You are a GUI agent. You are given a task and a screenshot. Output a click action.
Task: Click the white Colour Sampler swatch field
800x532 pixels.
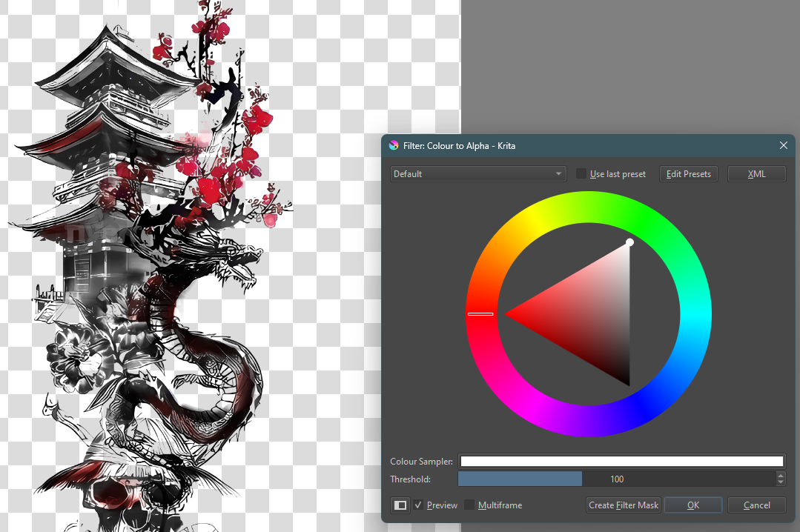tap(621, 461)
